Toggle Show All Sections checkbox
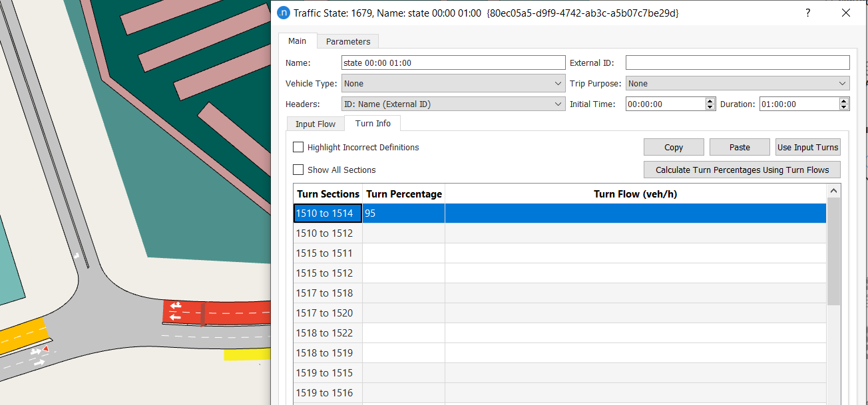This screenshot has height=405, width=868. point(298,170)
